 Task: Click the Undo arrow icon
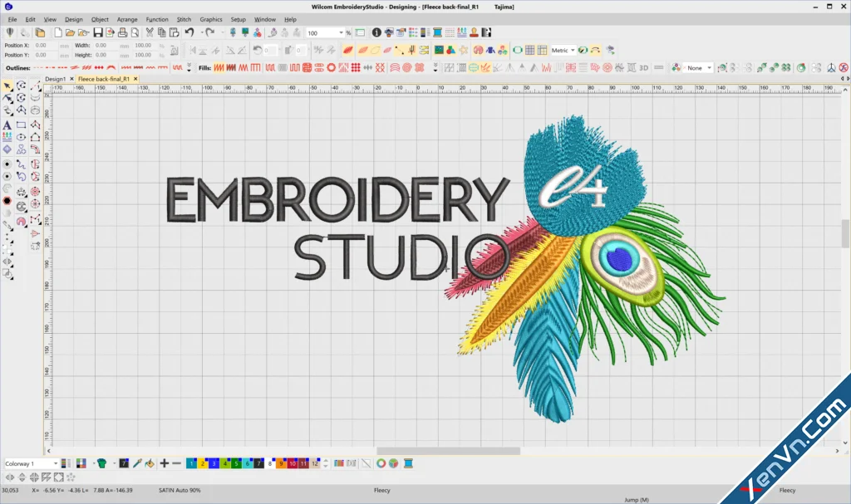click(x=189, y=33)
